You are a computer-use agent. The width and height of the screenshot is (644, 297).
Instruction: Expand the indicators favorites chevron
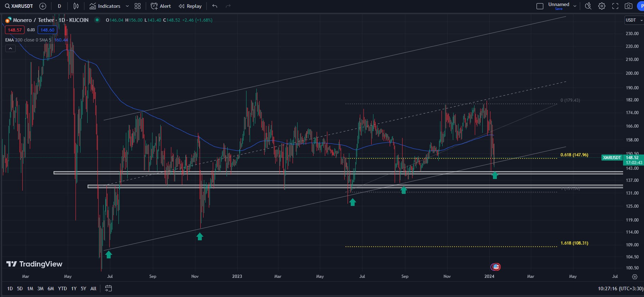(x=127, y=6)
